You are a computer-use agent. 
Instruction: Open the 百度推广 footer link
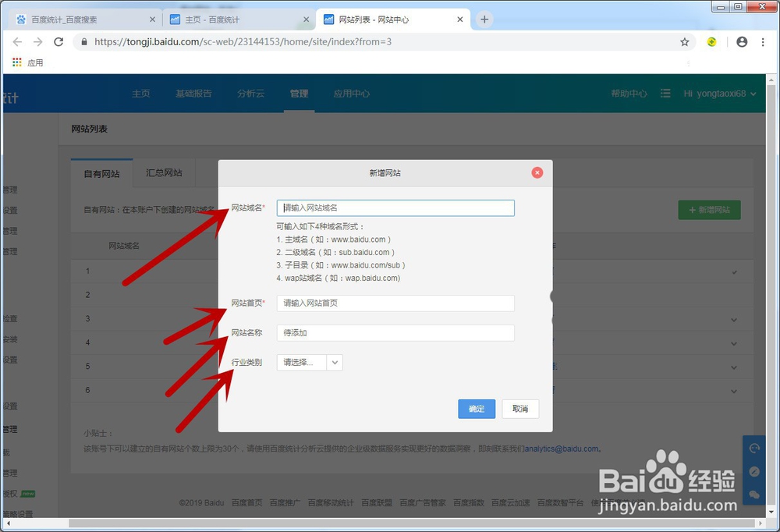coord(284,502)
